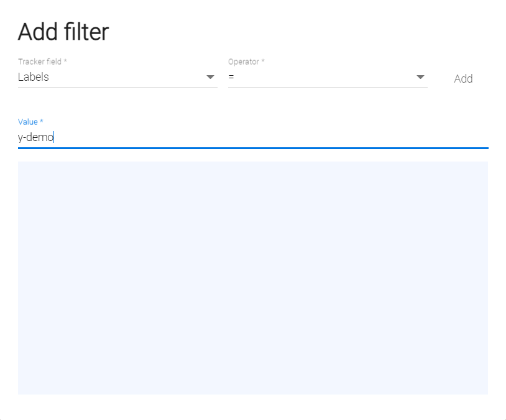Click the asterisk after "Operator" label
Image resolution: width=506 pixels, height=420 pixels.
263,62
